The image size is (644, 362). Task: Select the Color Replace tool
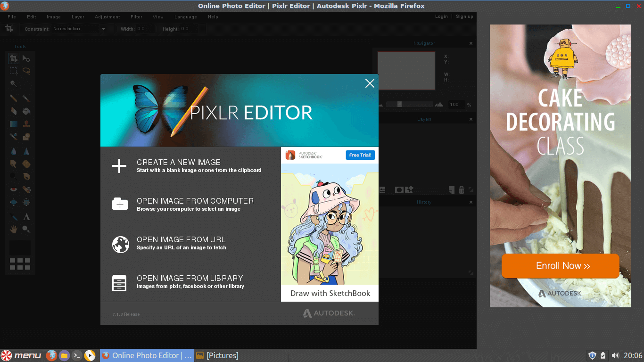(x=14, y=137)
